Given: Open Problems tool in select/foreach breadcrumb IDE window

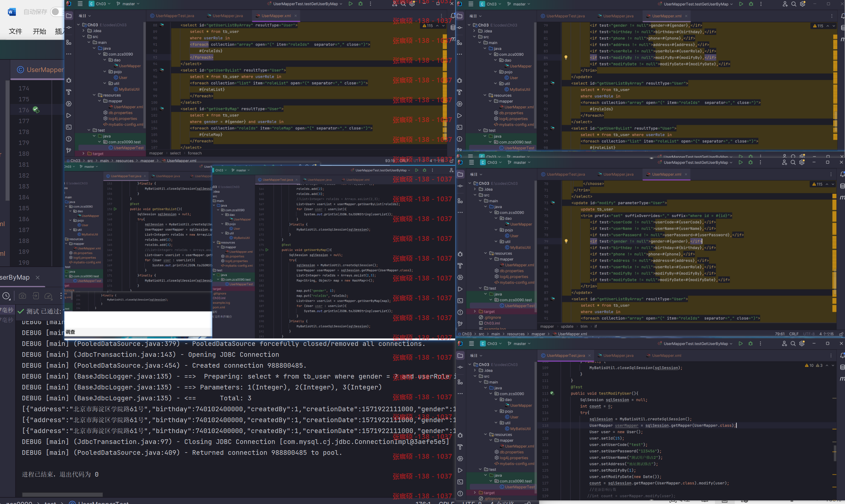Looking at the screenshot, I should pyautogui.click(x=69, y=139).
